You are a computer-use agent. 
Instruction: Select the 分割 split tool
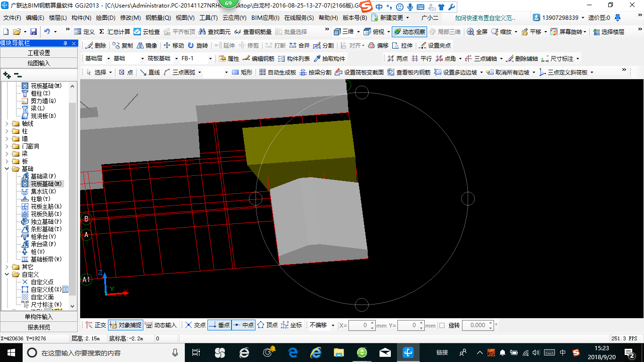[323, 45]
